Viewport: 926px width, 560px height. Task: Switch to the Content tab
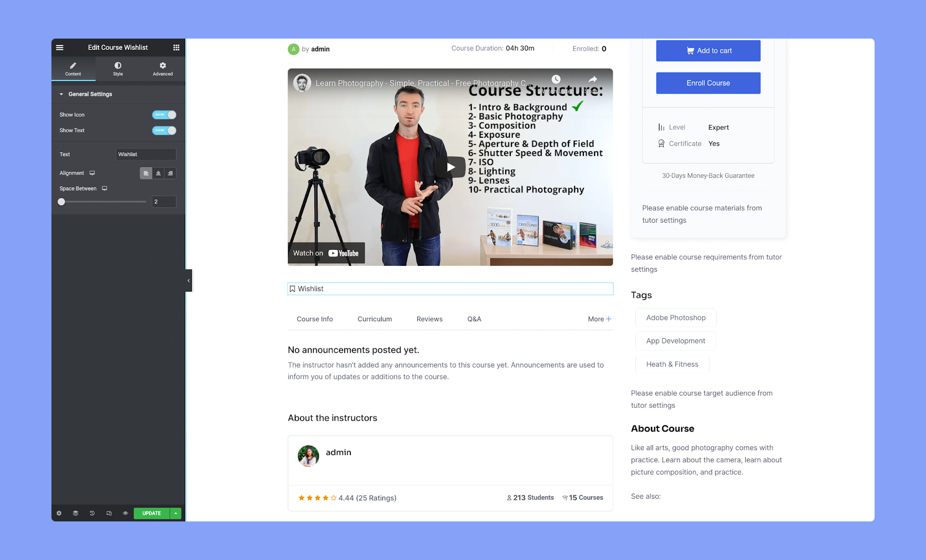(73, 69)
